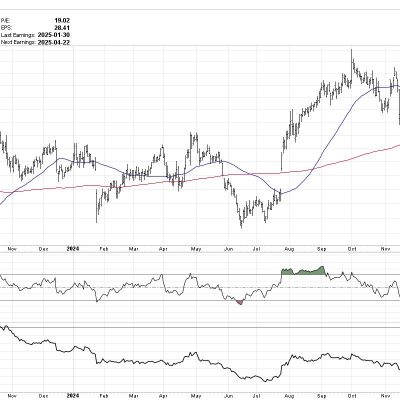This screenshot has width=400, height=400.
Task: Select the green overbought shaded area in oscillator
Action: click(303, 271)
